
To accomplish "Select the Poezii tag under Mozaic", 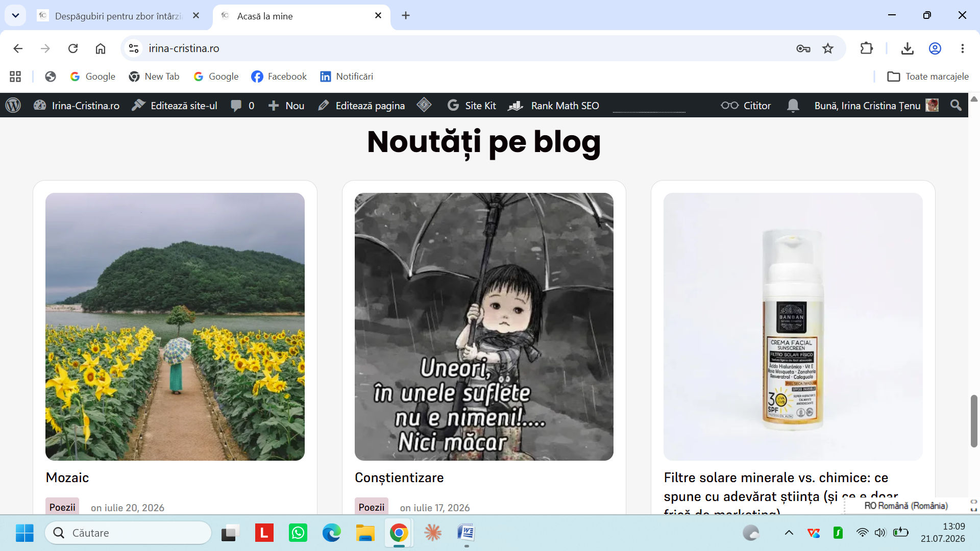I will pos(62,507).
